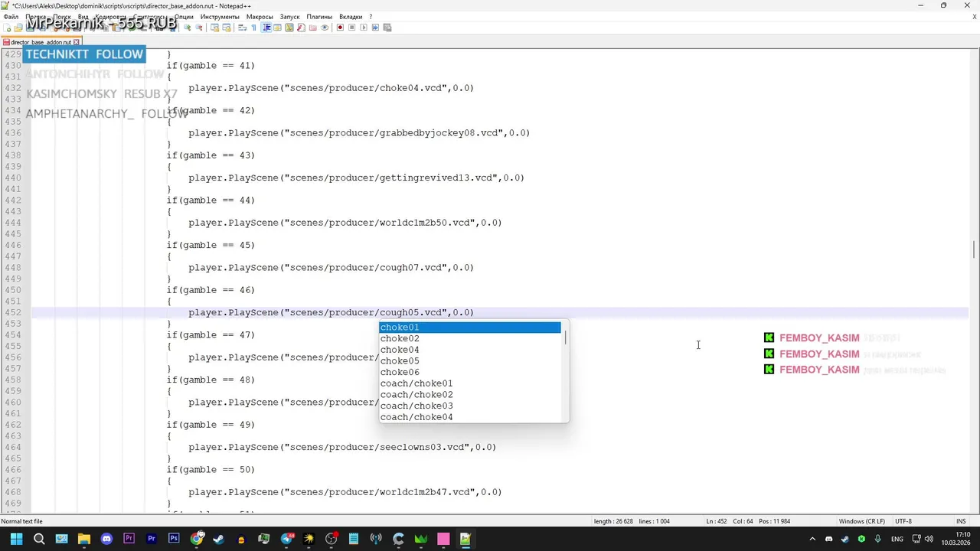The height and width of the screenshot is (551, 980).
Task: Choose coach/choke04 in autocomplete list
Action: pyautogui.click(x=470, y=417)
